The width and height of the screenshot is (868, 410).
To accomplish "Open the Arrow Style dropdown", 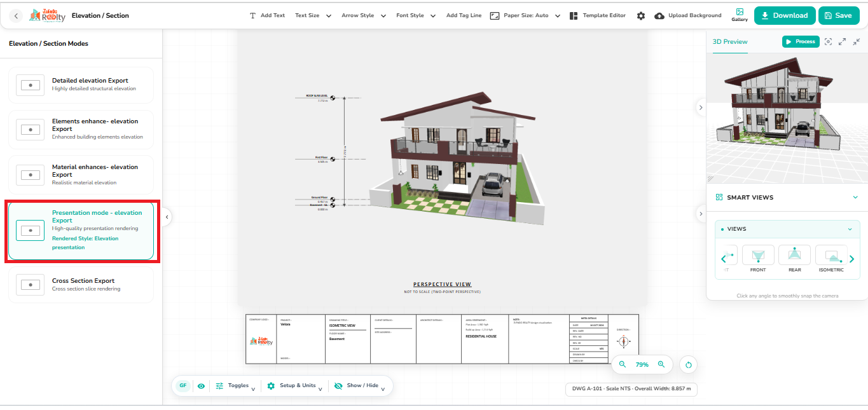I will tap(364, 15).
